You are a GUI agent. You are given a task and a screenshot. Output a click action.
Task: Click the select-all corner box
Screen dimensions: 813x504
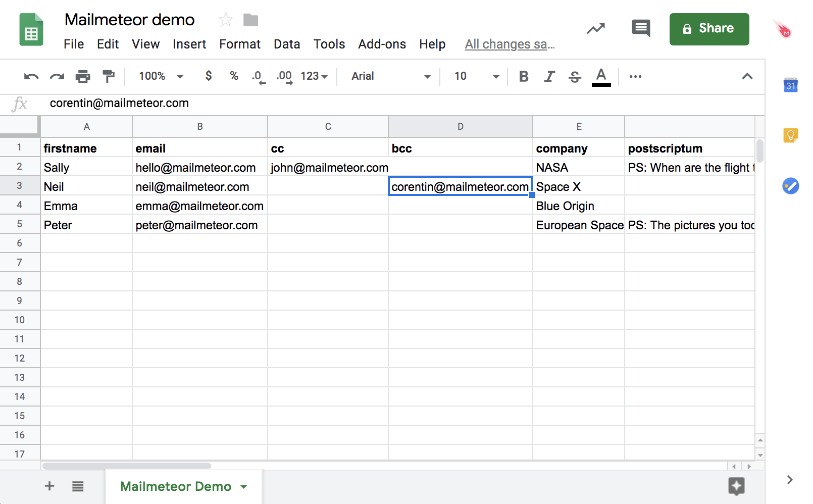[20, 126]
